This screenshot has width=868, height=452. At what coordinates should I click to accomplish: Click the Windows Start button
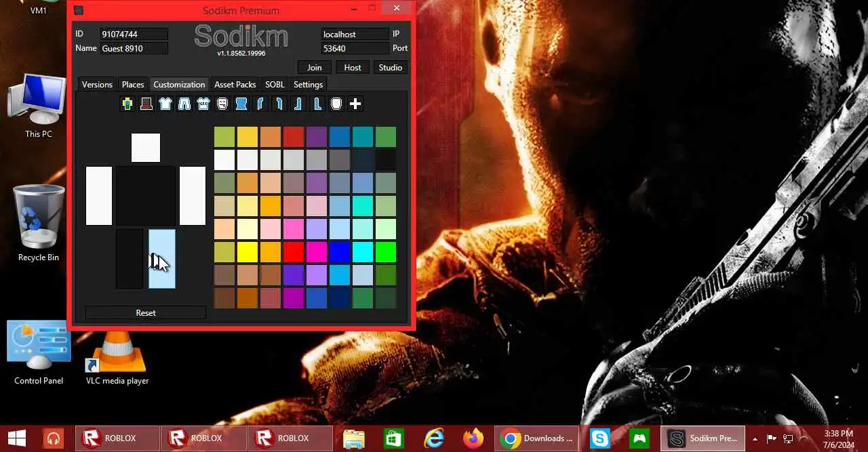click(x=16, y=438)
